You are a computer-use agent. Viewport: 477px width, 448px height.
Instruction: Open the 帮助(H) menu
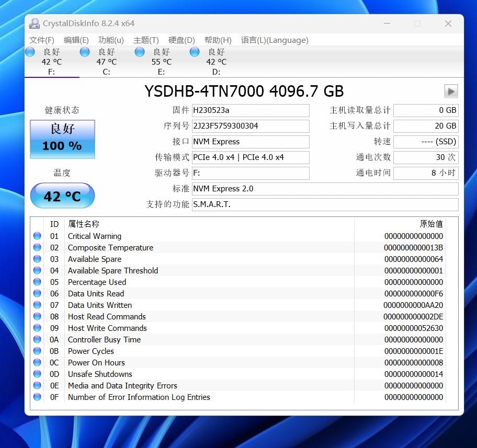click(218, 40)
